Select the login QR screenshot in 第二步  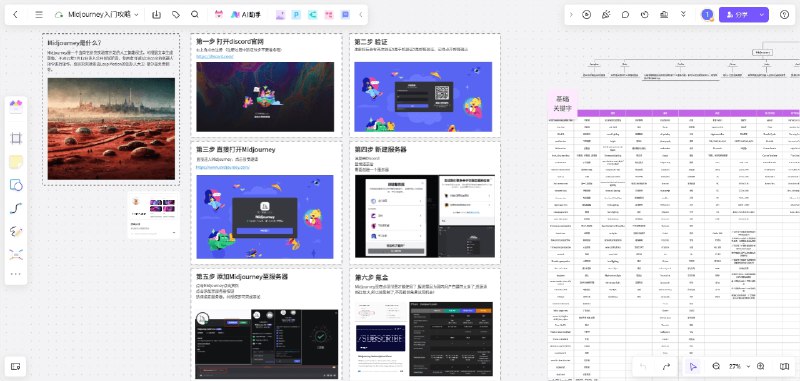(x=423, y=97)
